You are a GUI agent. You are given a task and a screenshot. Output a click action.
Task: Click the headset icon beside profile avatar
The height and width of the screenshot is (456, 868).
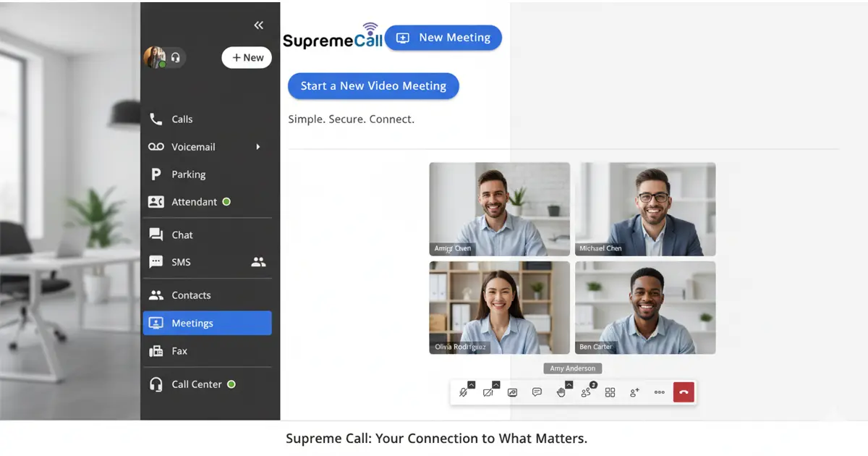point(175,57)
